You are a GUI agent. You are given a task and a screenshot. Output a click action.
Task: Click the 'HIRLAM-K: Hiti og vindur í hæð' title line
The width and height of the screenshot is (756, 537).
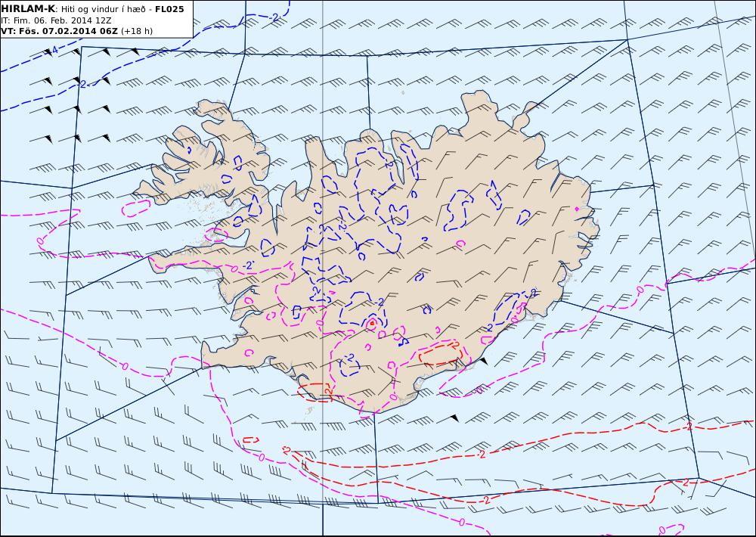point(92,9)
